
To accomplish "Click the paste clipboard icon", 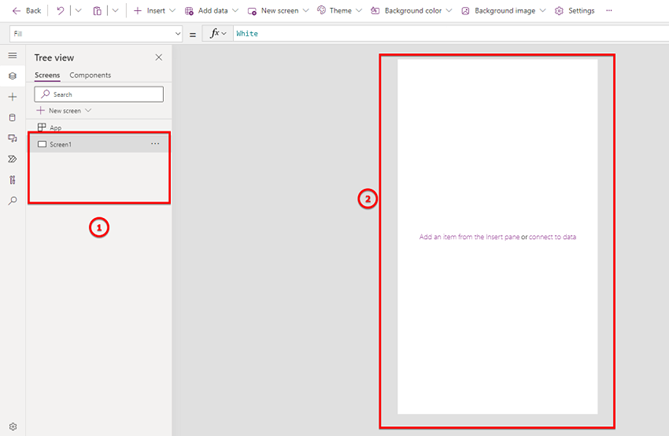I will click(x=97, y=11).
